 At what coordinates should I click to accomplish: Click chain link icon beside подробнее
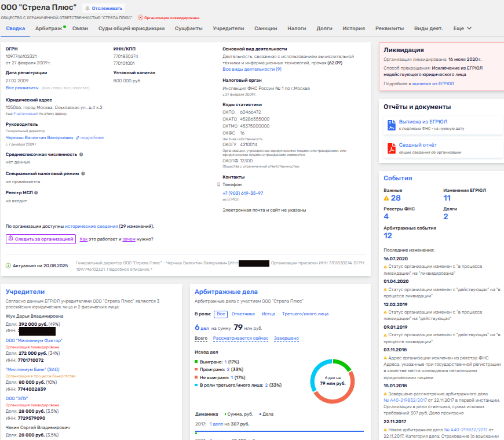pos(78,138)
